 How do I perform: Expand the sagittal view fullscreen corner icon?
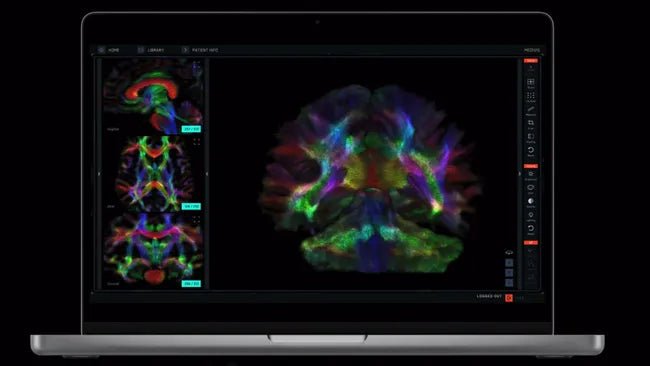[x=196, y=64]
